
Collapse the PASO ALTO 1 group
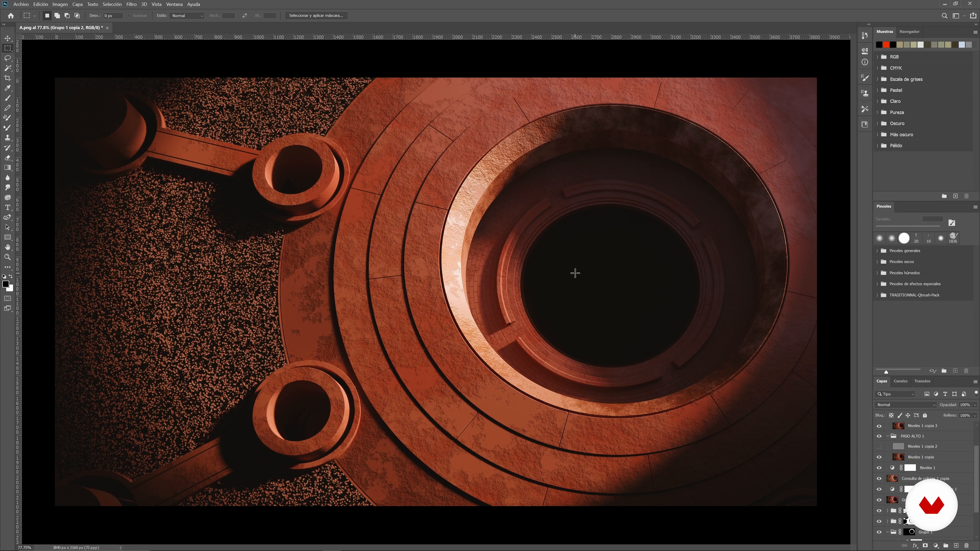(x=888, y=436)
